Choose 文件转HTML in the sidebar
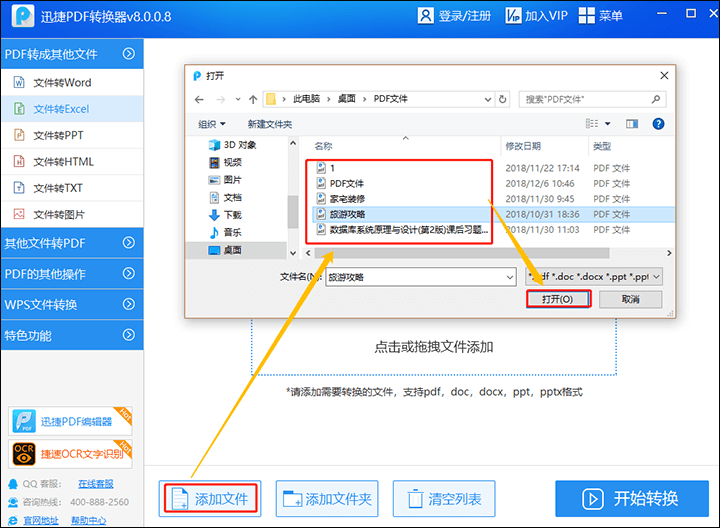 coord(72,162)
